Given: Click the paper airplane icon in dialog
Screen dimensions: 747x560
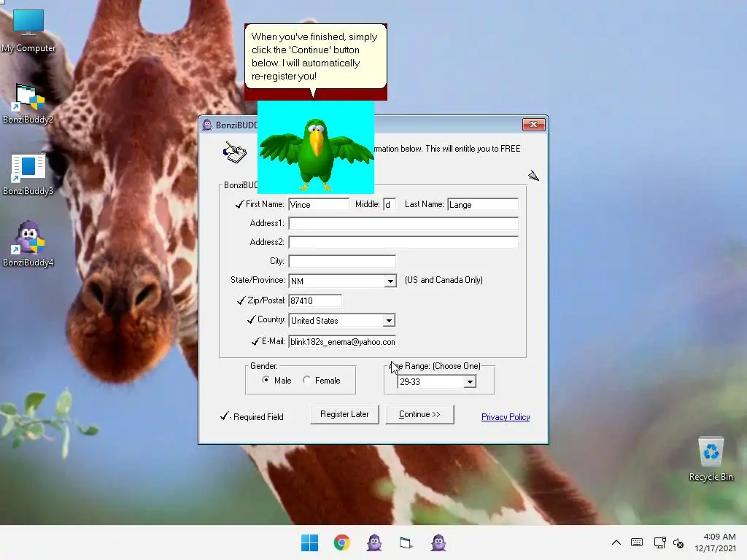Looking at the screenshot, I should click(x=533, y=176).
